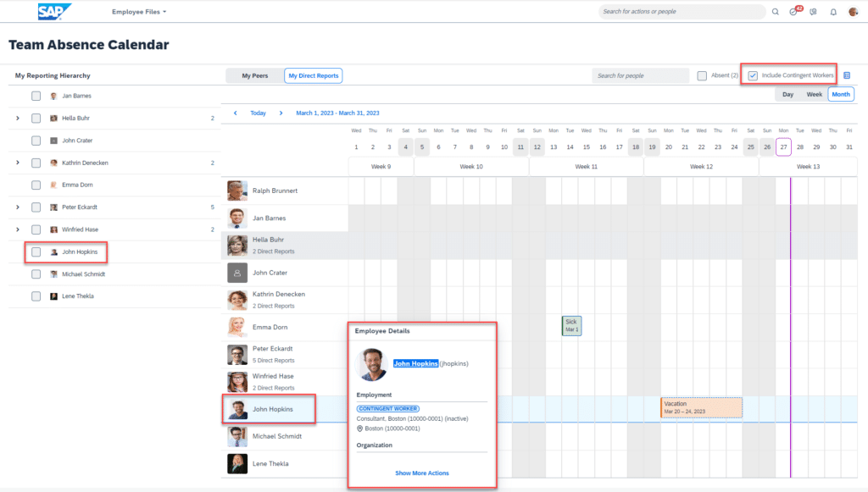This screenshot has width=868, height=492.
Task: Click Show More Actions link
Action: tap(422, 473)
